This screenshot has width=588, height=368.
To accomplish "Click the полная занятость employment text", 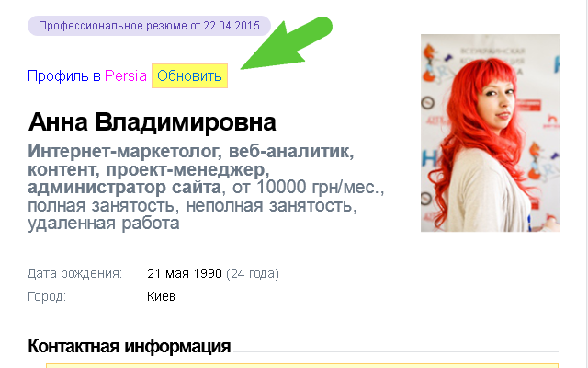I will pos(101,206).
